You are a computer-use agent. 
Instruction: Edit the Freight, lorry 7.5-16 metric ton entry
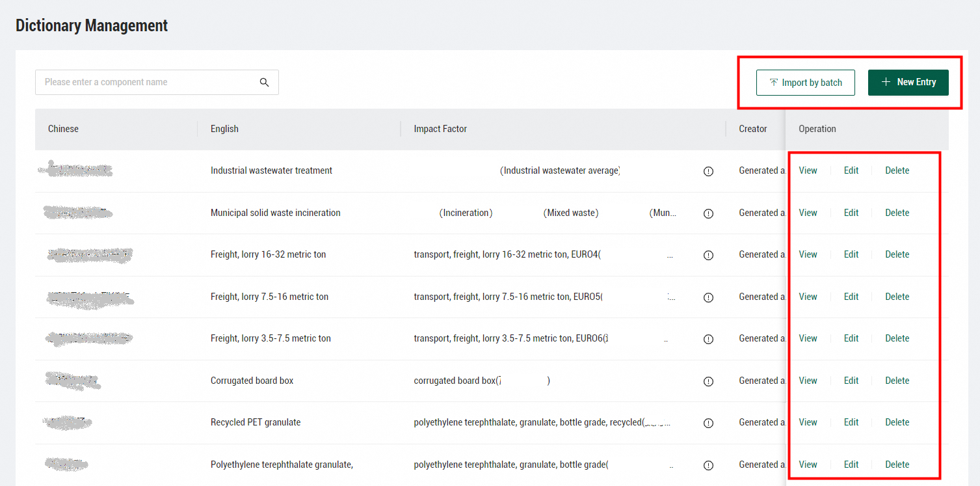[x=851, y=297]
